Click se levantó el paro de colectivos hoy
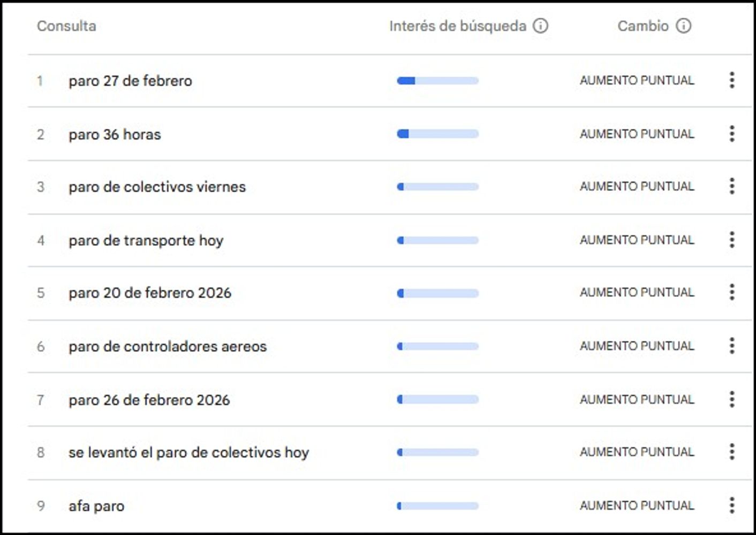 coord(188,453)
